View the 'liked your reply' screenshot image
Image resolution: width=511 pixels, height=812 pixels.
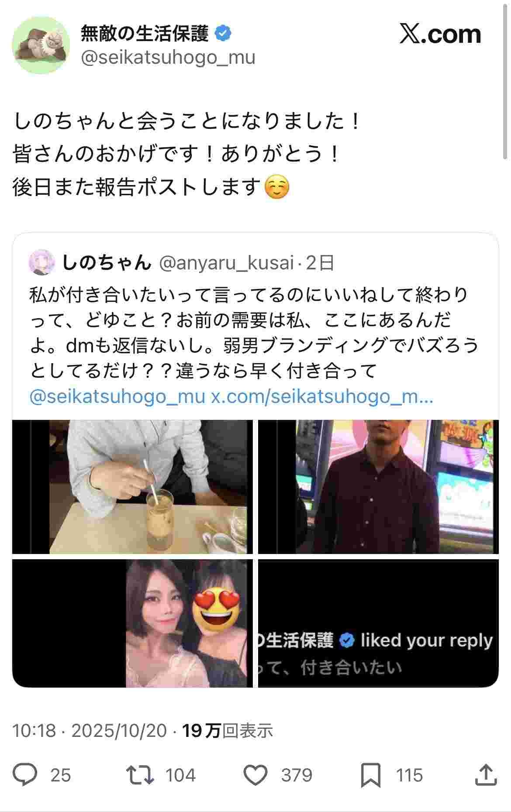378,623
